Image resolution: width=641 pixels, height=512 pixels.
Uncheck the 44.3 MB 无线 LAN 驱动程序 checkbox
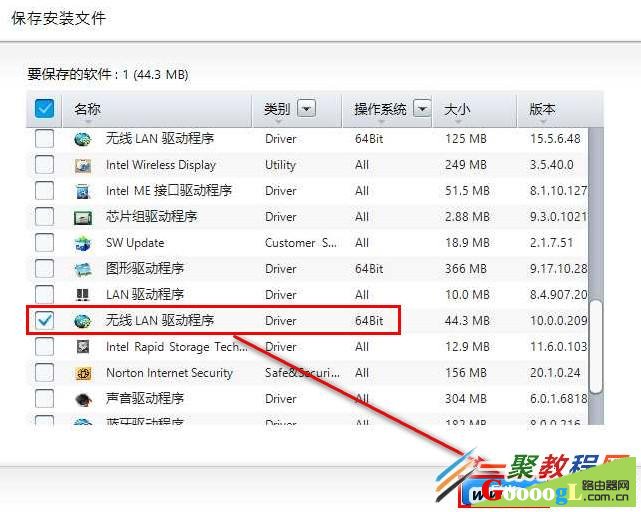(44, 320)
